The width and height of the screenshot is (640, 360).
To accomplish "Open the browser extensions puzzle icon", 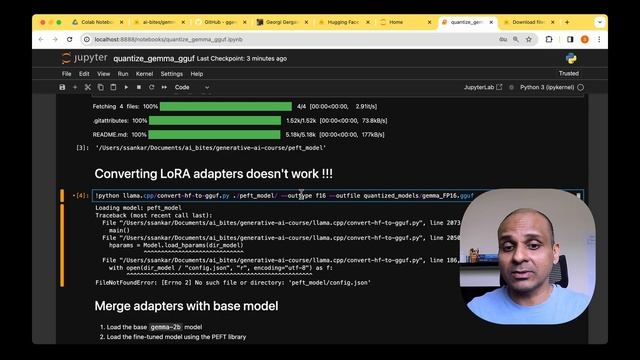I will click(x=549, y=40).
